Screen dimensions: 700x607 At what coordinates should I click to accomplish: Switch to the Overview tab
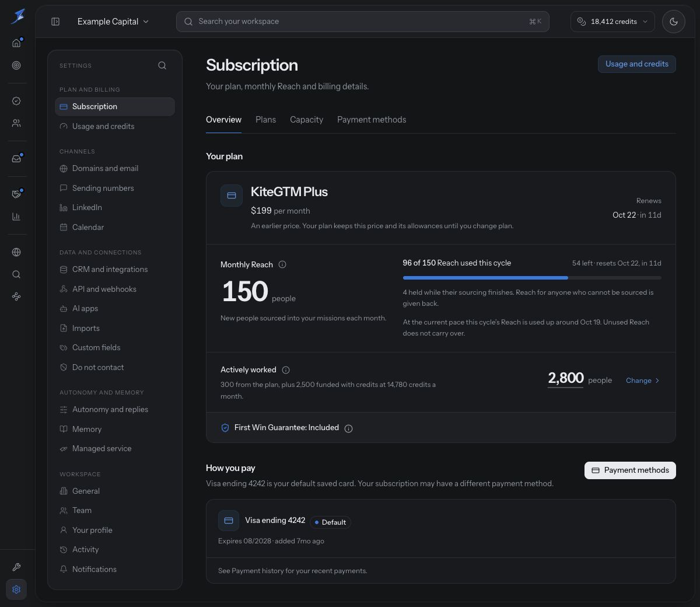[x=223, y=120]
